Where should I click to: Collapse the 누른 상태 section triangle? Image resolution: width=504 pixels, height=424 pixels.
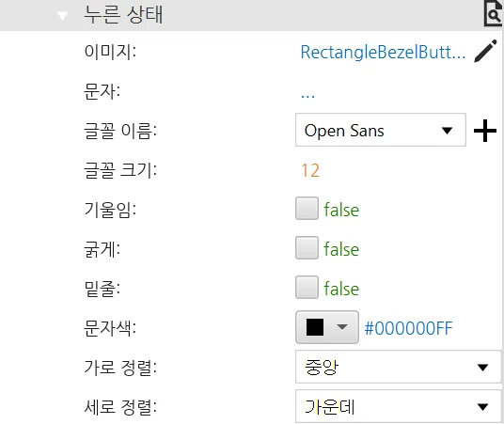pos(62,16)
